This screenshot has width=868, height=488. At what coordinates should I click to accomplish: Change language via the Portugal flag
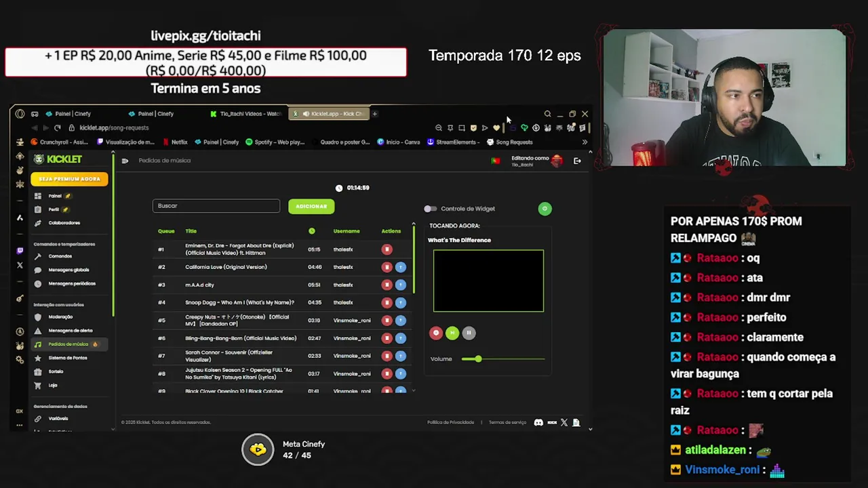[496, 161]
